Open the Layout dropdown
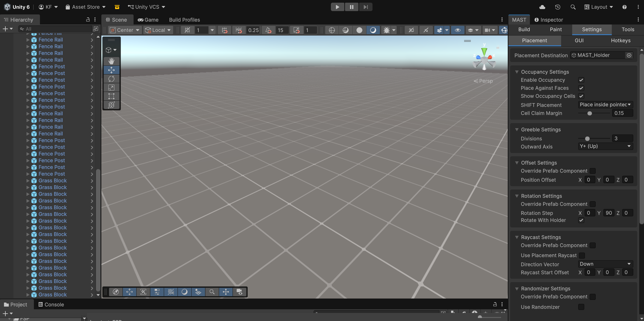 (x=599, y=7)
